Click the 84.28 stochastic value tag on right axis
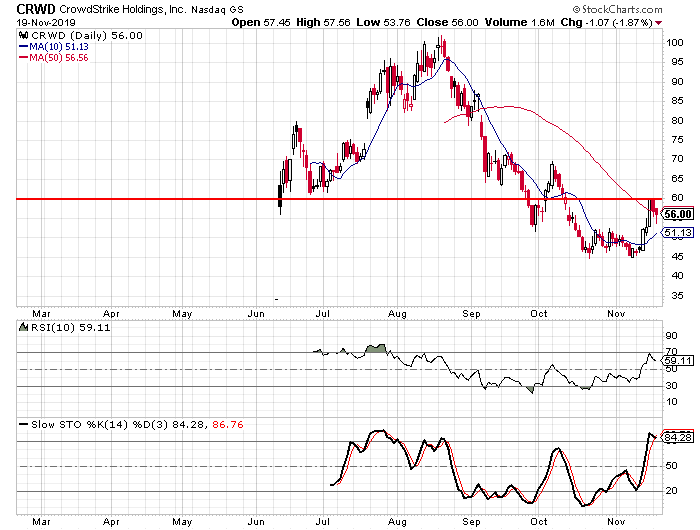Viewport: 700px width, 530px height. coord(678,436)
